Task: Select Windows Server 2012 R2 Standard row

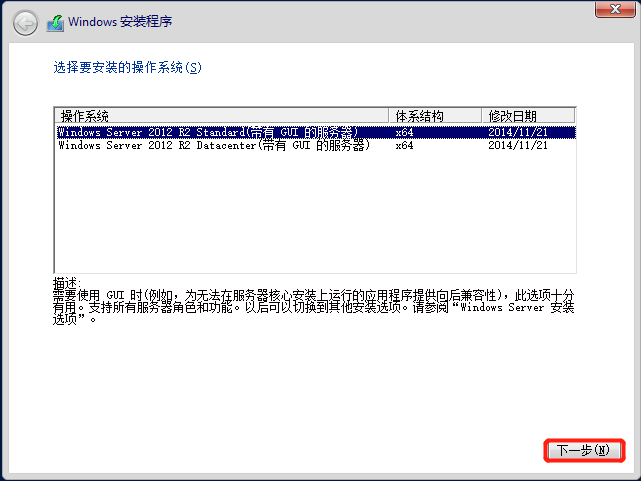Action: tap(316, 132)
